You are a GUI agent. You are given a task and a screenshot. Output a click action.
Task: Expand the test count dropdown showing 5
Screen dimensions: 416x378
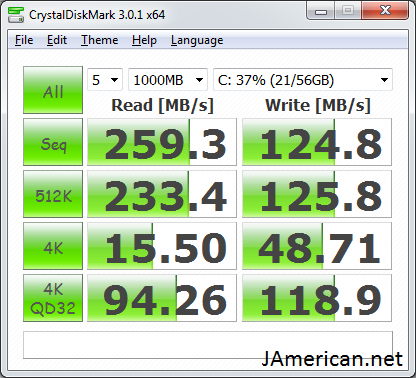point(105,80)
